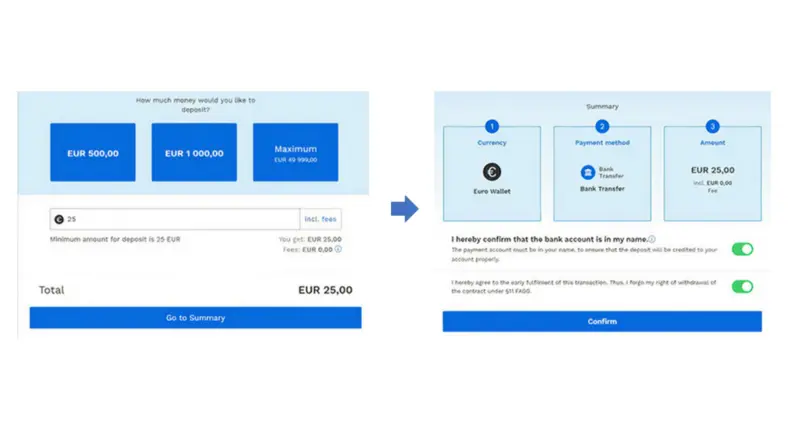This screenshot has width=788, height=443.
Task: Click step 2 circle badge
Action: [x=602, y=126]
